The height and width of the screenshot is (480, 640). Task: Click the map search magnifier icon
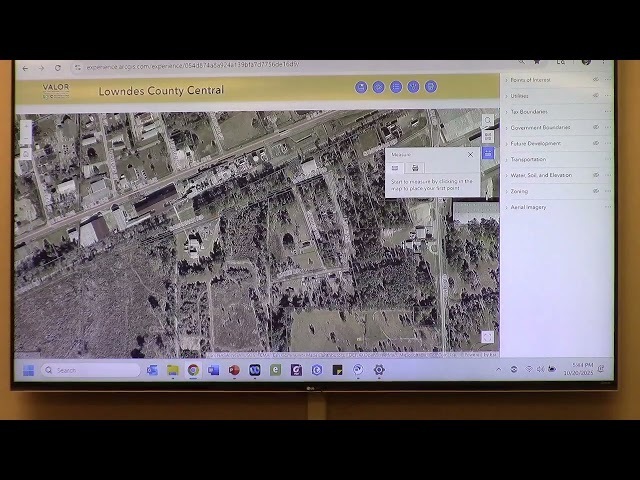(488, 121)
